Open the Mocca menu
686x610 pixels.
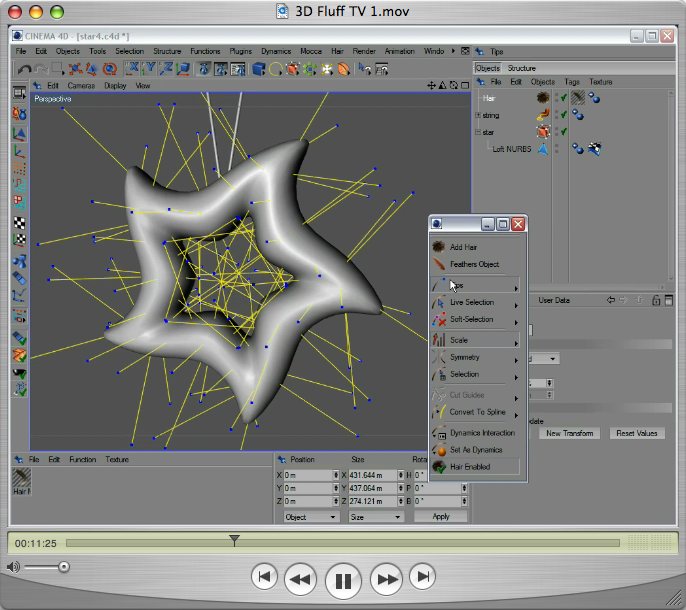311,51
